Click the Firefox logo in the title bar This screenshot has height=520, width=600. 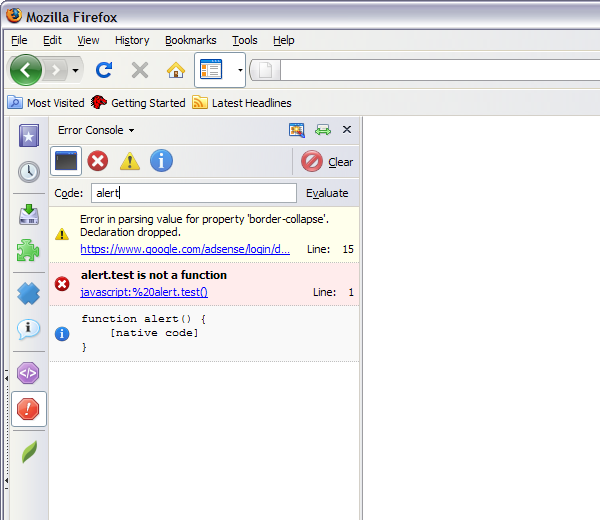[14, 16]
